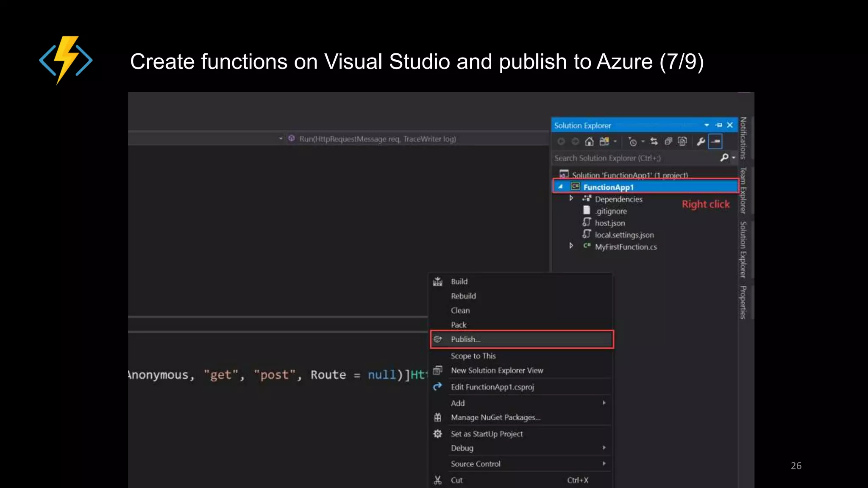The image size is (868, 488).
Task: Select the Dependencies item
Action: pos(618,199)
